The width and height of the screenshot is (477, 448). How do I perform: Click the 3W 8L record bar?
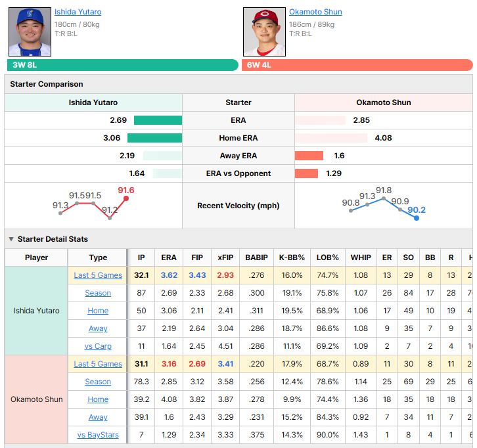tap(123, 65)
